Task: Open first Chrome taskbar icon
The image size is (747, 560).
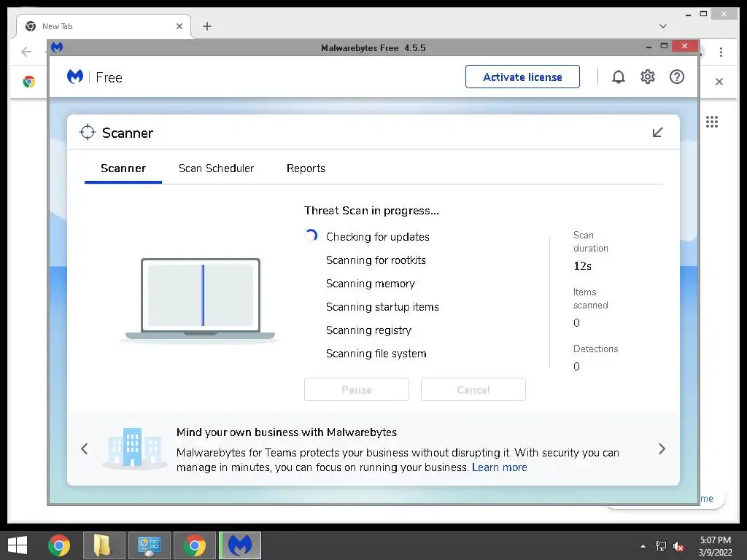Action: coord(59,545)
